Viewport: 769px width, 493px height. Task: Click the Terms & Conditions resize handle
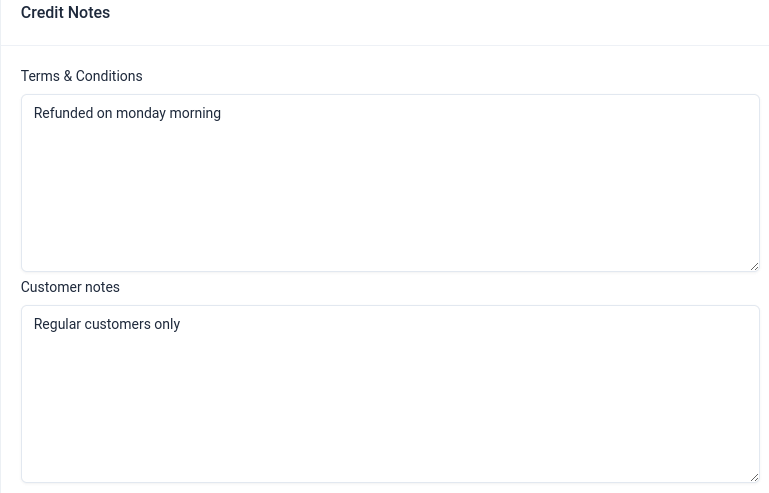click(754, 266)
